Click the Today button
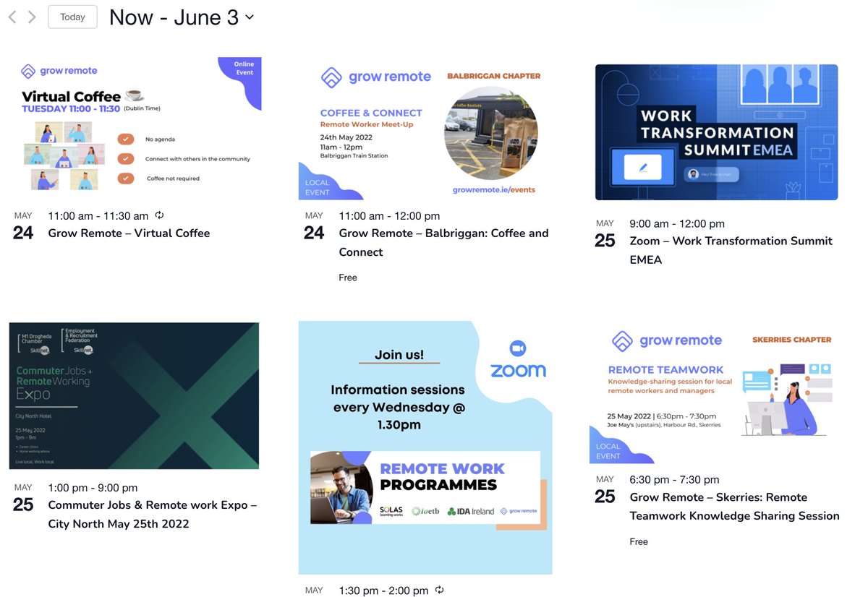 click(72, 17)
